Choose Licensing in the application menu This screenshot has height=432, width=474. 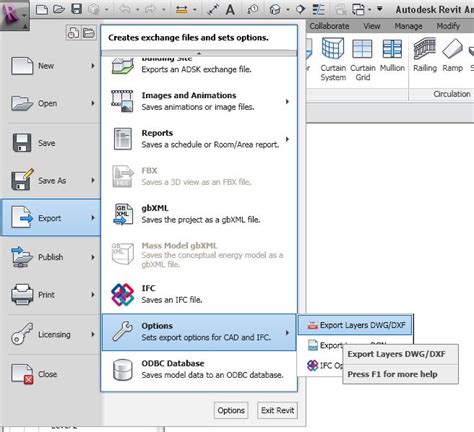click(51, 334)
